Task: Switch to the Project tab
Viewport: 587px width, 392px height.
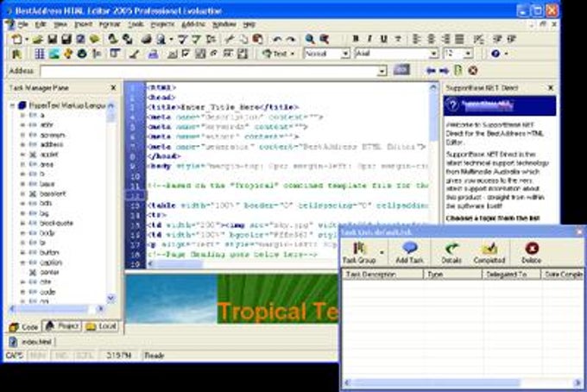Action: [x=62, y=326]
